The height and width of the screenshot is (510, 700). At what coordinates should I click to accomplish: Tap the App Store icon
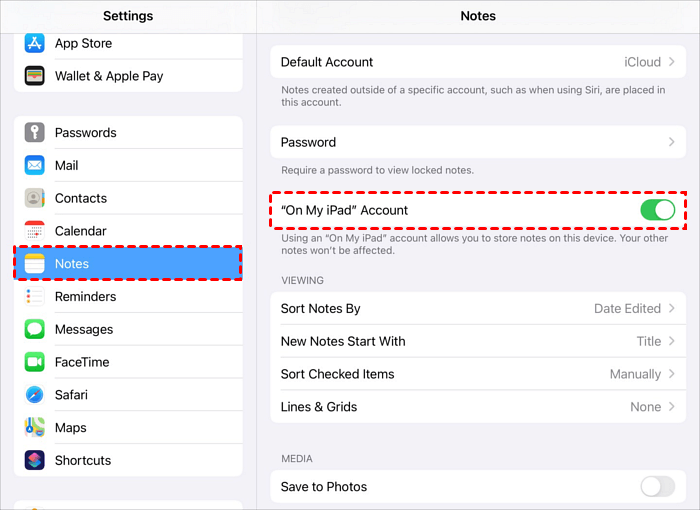coord(35,43)
